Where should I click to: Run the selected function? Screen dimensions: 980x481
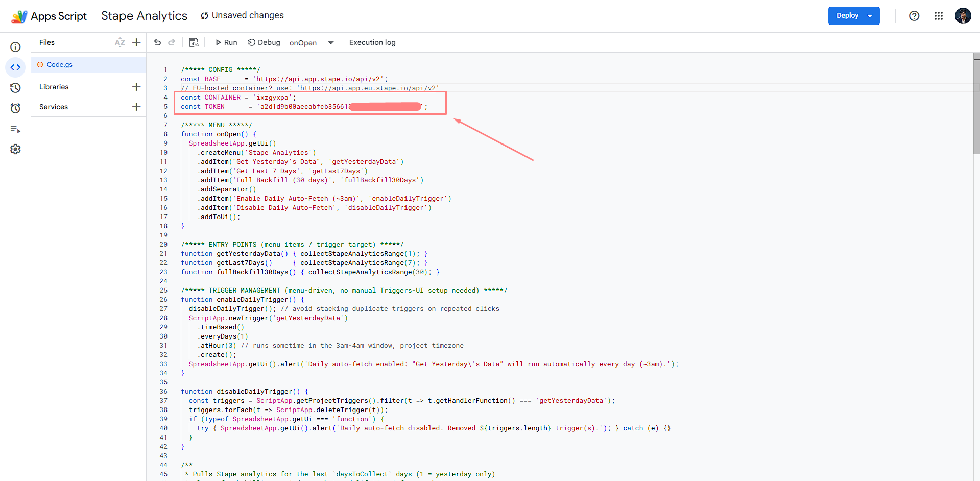click(226, 42)
